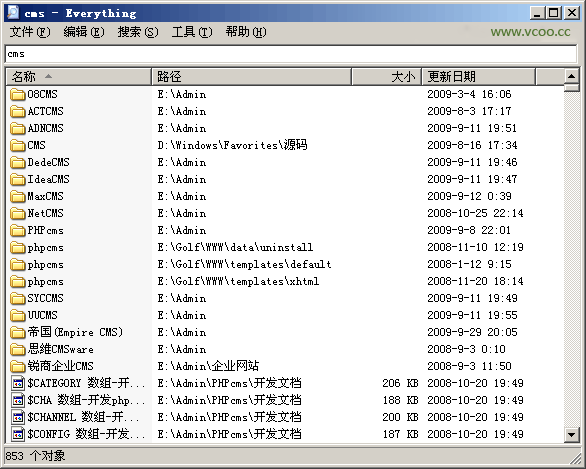This screenshot has width=586, height=469.
Task: Select the 思维CMSware folder icon
Action: click(x=18, y=349)
